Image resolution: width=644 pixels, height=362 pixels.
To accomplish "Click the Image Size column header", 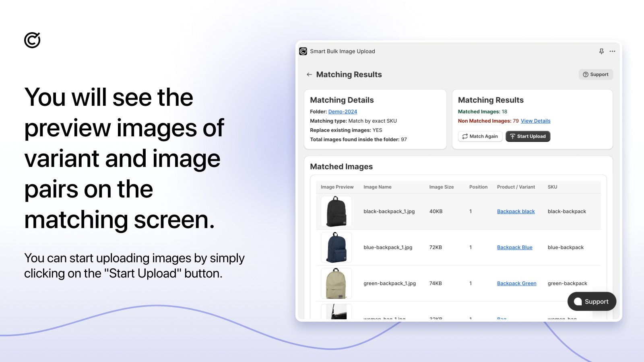I will [441, 187].
